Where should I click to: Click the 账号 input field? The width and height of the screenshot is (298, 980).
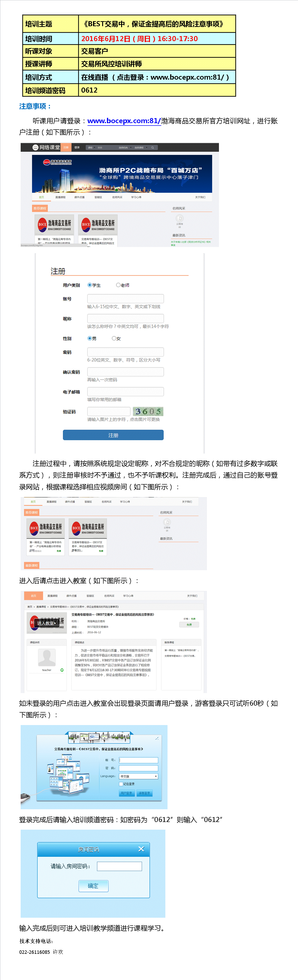(x=125, y=299)
